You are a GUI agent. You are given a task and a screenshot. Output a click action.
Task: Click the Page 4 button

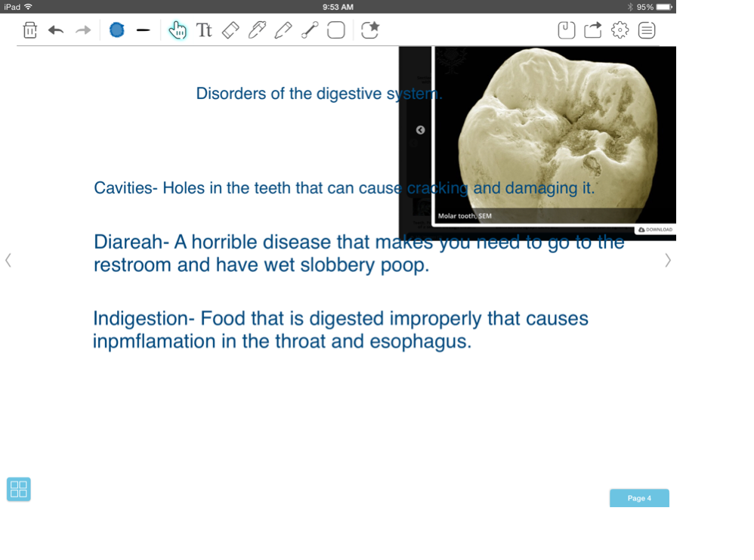coord(639,498)
